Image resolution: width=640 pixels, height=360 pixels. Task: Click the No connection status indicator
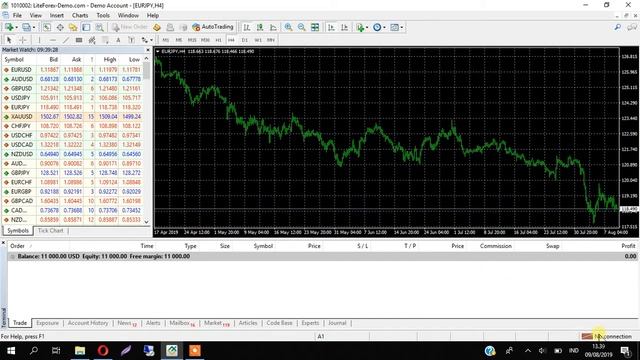(607, 336)
